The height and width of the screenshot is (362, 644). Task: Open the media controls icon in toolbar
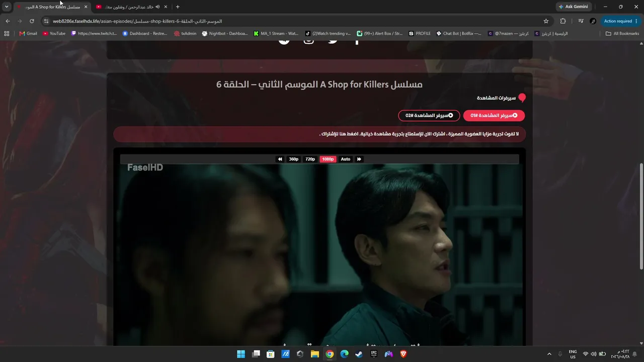point(581,21)
